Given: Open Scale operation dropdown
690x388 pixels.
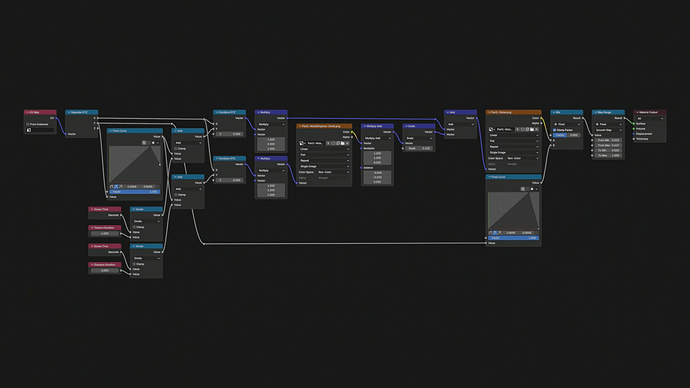Looking at the screenshot, I should 419,138.
